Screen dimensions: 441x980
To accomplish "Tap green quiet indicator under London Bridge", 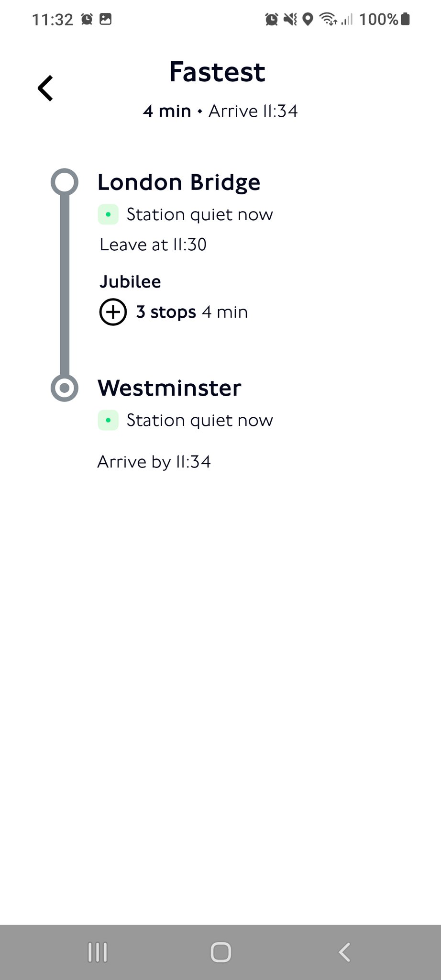I will coord(108,214).
